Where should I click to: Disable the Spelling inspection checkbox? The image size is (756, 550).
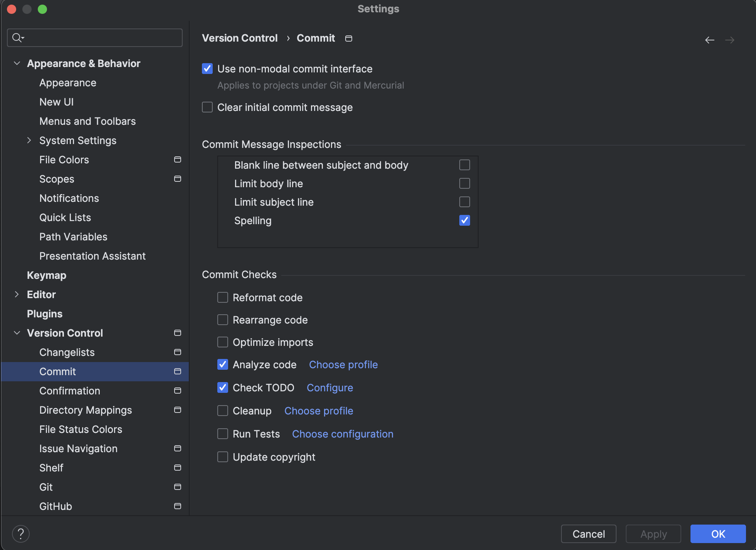coord(464,220)
